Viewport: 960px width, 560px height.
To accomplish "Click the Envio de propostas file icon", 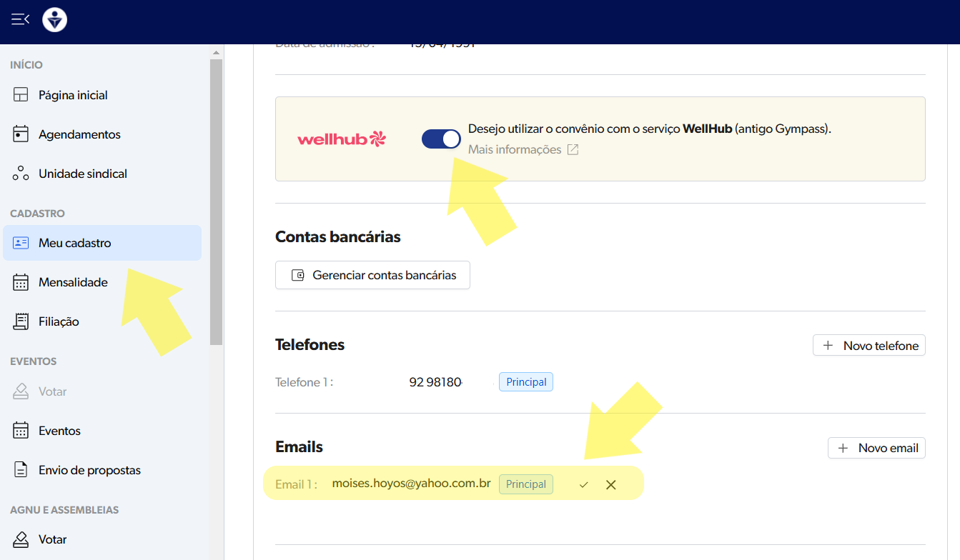I will click(21, 470).
